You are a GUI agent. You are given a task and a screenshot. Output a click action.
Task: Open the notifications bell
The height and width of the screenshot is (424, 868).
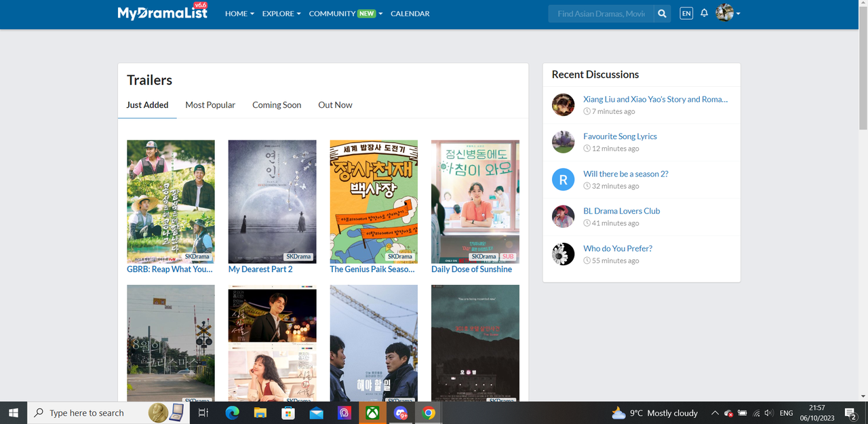(x=705, y=14)
